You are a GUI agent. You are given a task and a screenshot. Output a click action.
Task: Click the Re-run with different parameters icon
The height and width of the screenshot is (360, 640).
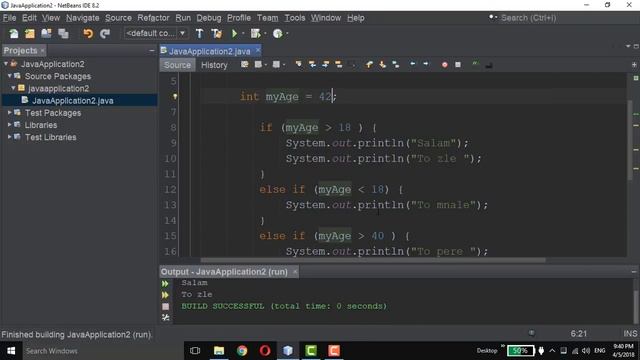click(165, 295)
